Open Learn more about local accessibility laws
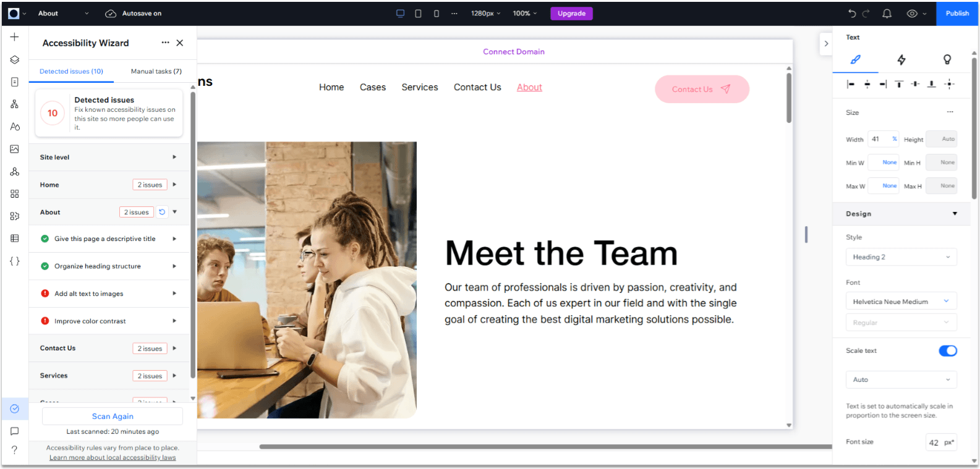This screenshot has height=469, width=980. pos(113,458)
